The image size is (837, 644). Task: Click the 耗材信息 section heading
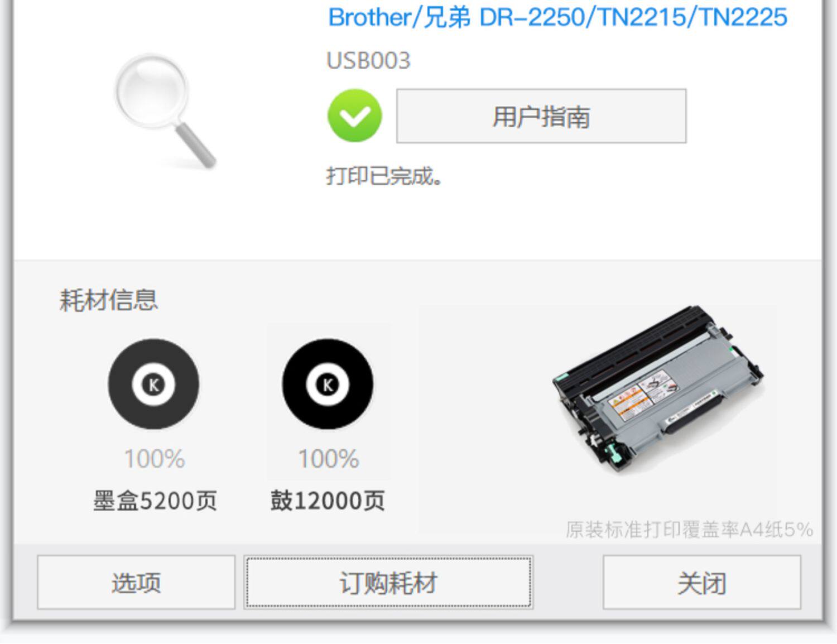(109, 300)
